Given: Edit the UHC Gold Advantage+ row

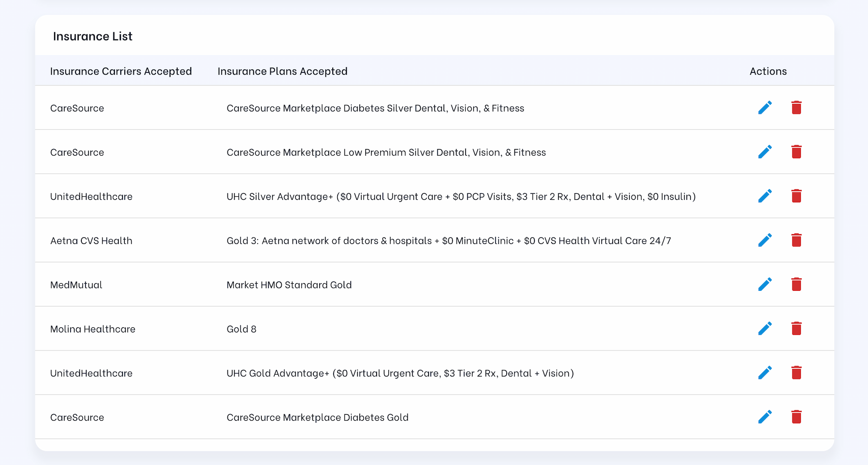Looking at the screenshot, I should coord(765,373).
